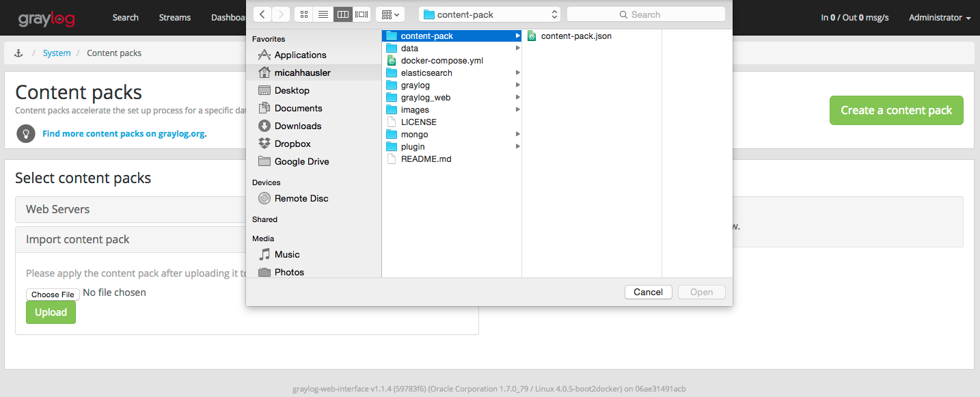Open the content-pack folder path popup

pos(489,14)
